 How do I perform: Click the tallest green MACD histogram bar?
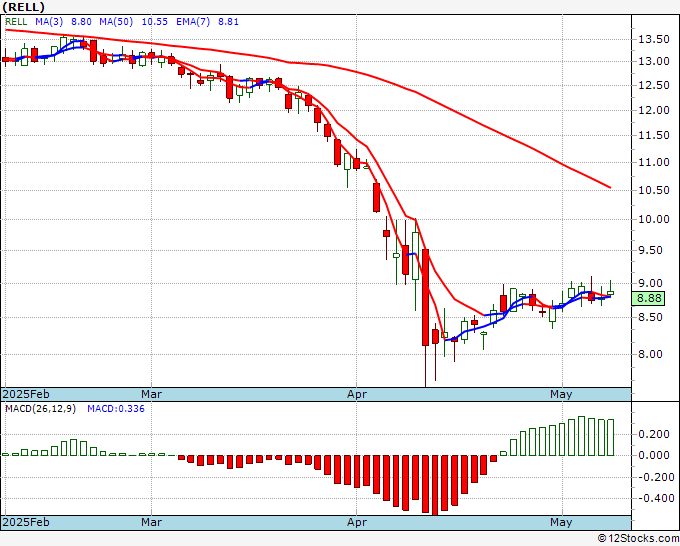tap(582, 436)
